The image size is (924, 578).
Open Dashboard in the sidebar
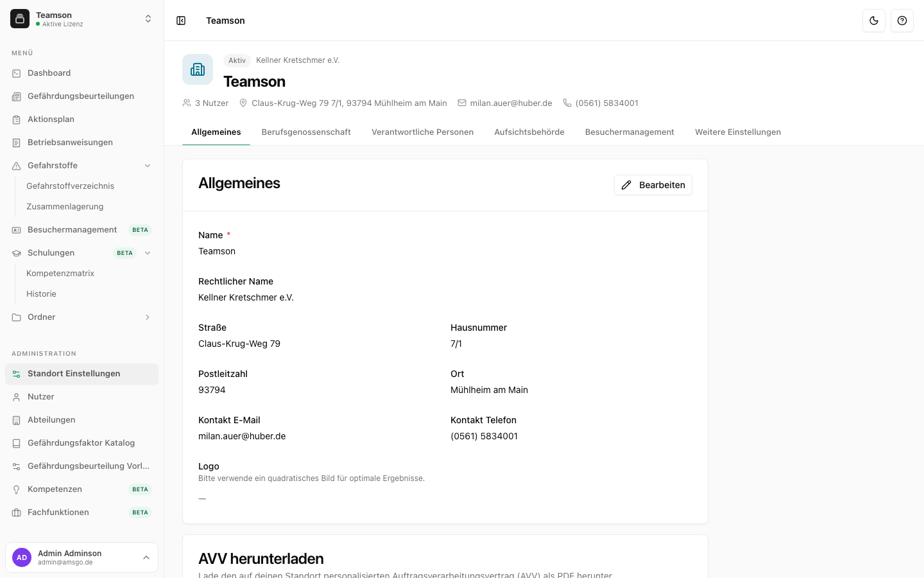[x=81, y=73]
